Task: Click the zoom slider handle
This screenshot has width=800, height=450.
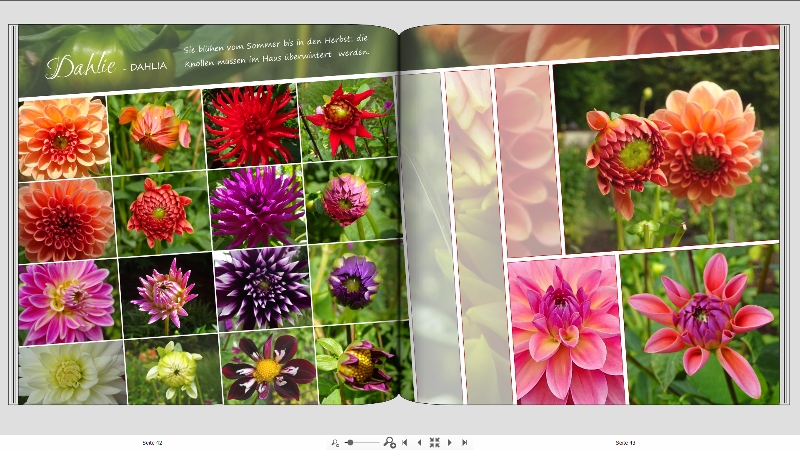Action: (x=350, y=442)
